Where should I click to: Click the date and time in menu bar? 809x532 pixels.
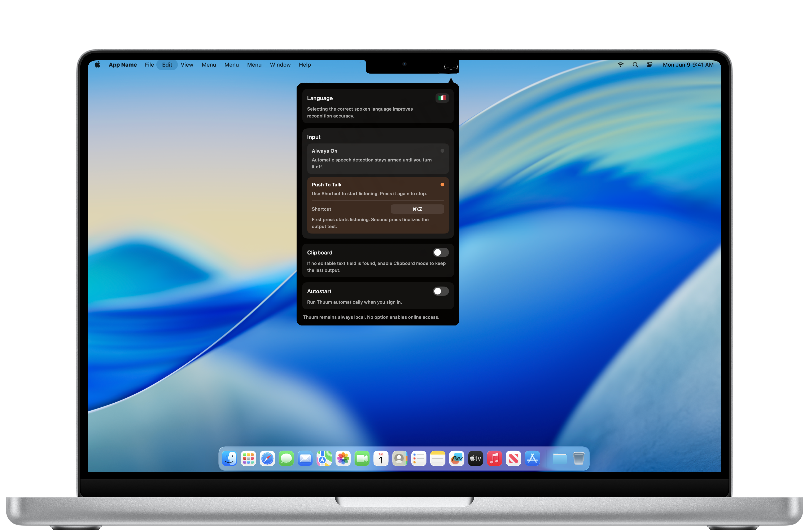tap(688, 65)
